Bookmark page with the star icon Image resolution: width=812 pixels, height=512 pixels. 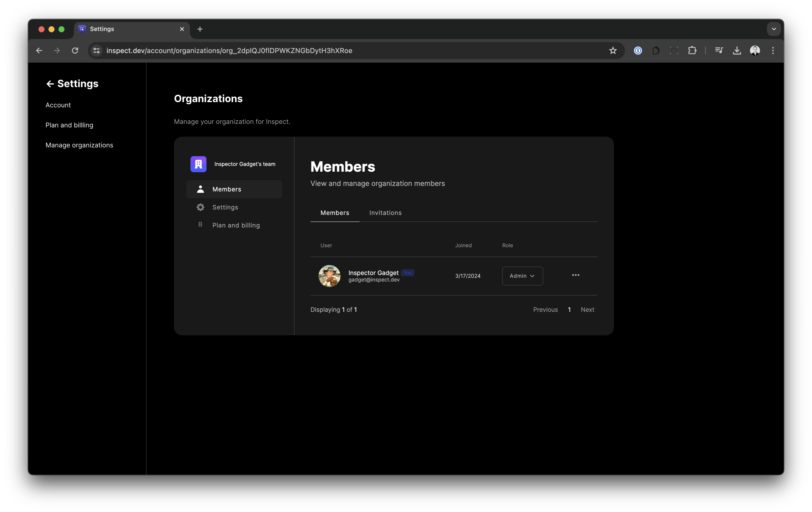click(613, 51)
